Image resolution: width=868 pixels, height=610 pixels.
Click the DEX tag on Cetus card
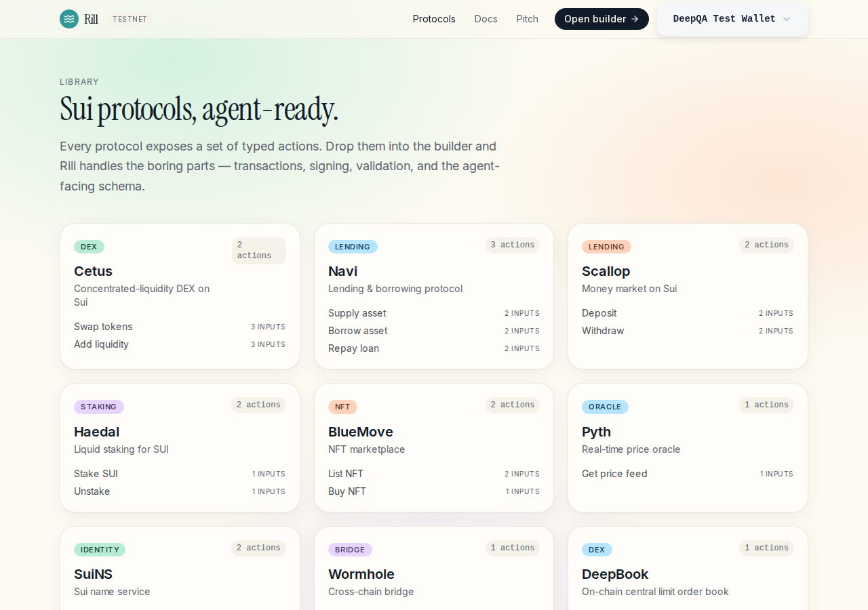89,247
